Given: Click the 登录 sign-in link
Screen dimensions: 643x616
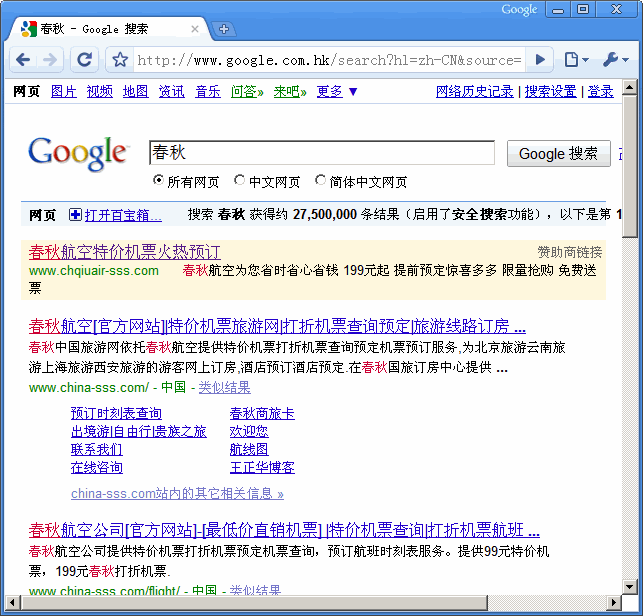Looking at the screenshot, I should point(600,91).
